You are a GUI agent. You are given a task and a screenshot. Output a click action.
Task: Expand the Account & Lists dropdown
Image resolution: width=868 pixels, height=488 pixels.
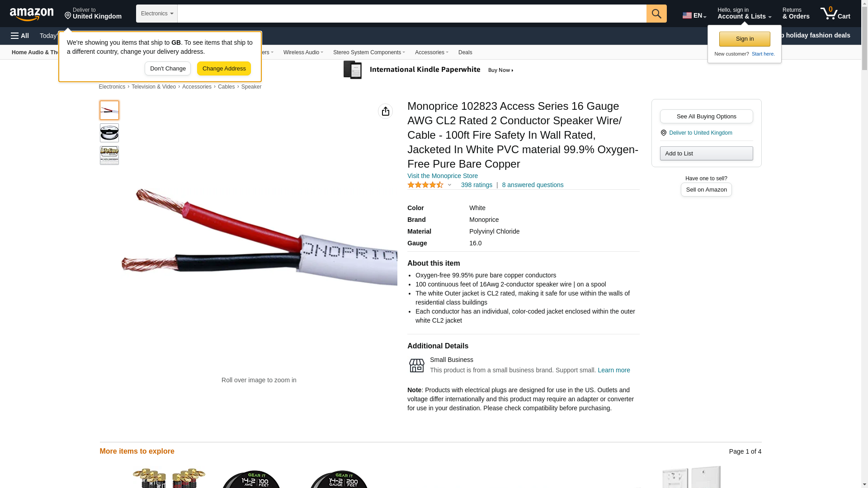[x=744, y=14]
